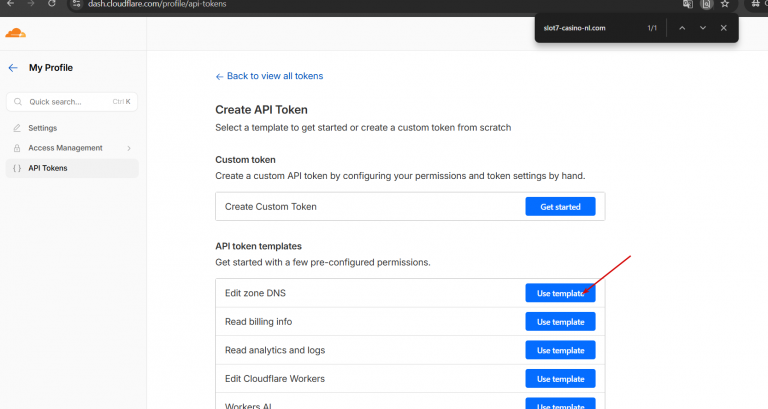Click the back arrow beside My Profile
The image size is (768, 409).
[13, 68]
